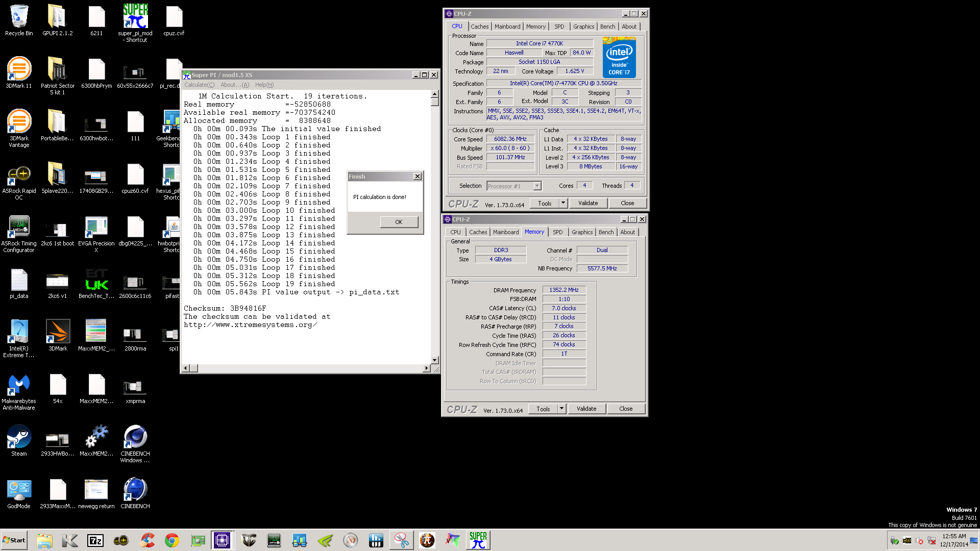
Task: Click Super PI horizontal scrollbar right arrow
Action: pos(427,368)
